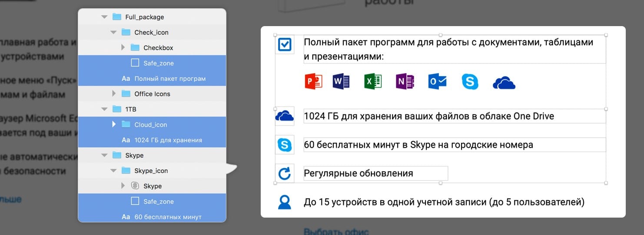Click the OneDrive cloud icon in the Office icons row
Viewport: 644px width, 235px height.
[504, 82]
